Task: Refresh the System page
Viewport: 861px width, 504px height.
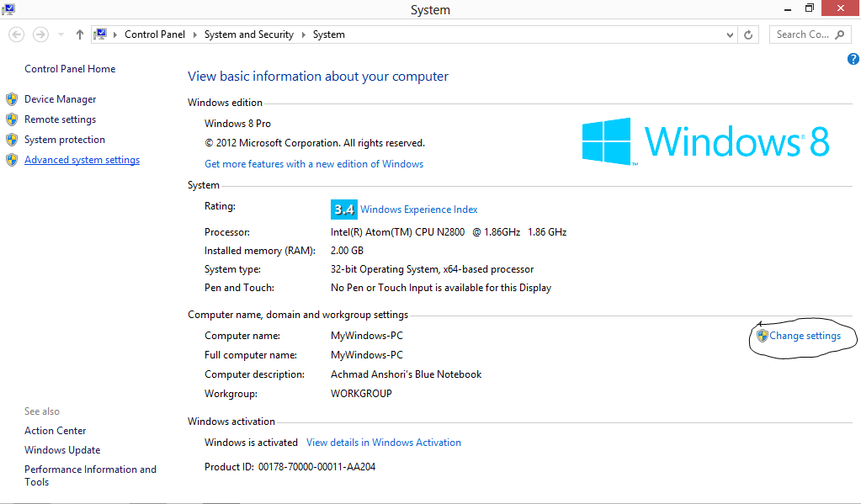Action: pyautogui.click(x=748, y=34)
